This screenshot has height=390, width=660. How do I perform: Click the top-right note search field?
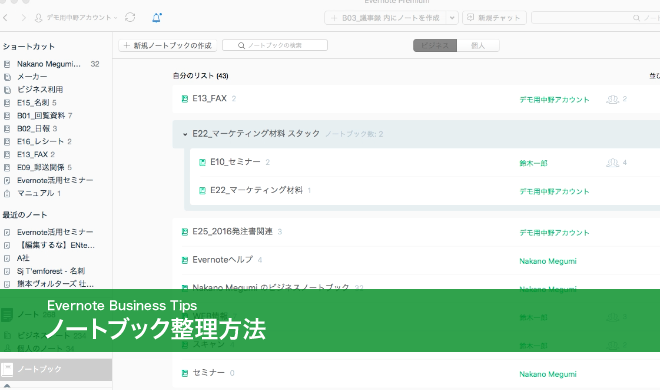(x=595, y=18)
